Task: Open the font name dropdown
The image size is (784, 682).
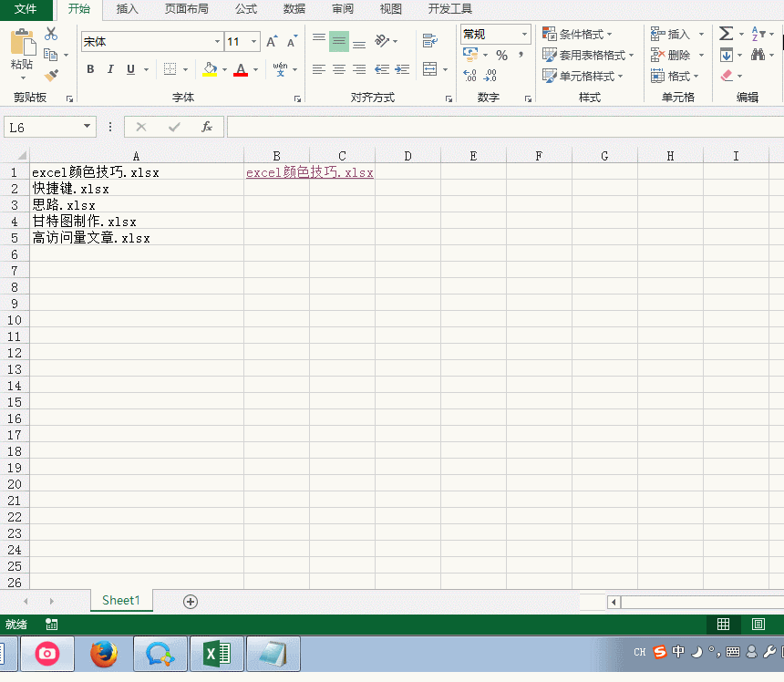Action: (x=217, y=42)
